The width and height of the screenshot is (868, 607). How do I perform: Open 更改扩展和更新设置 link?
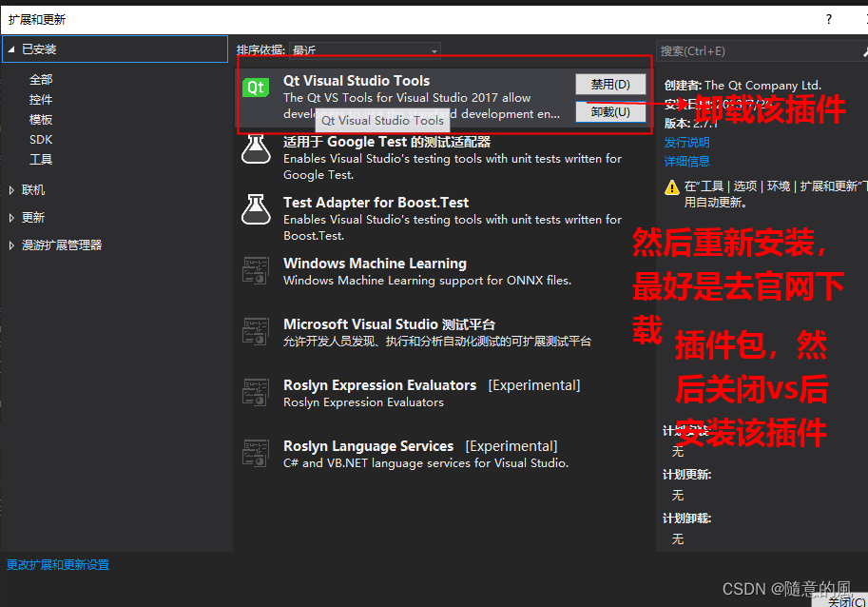58,565
